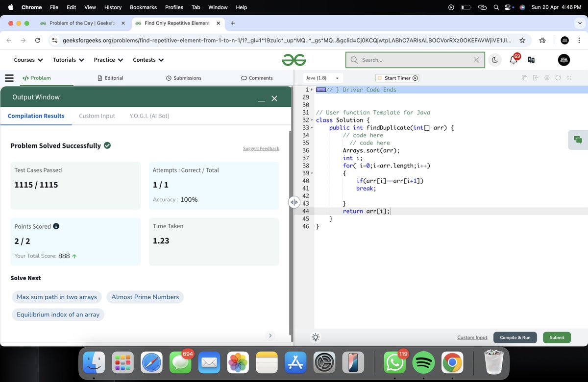Clear the search field with X icon
The image size is (588, 382).
(476, 60)
